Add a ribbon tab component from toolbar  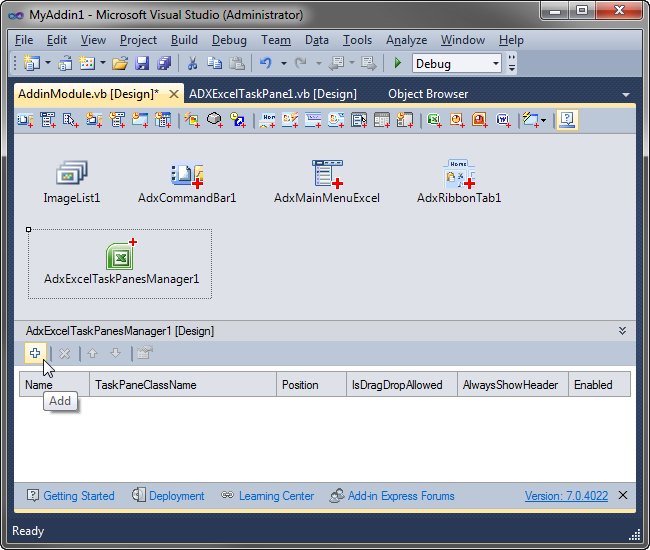(x=267, y=120)
